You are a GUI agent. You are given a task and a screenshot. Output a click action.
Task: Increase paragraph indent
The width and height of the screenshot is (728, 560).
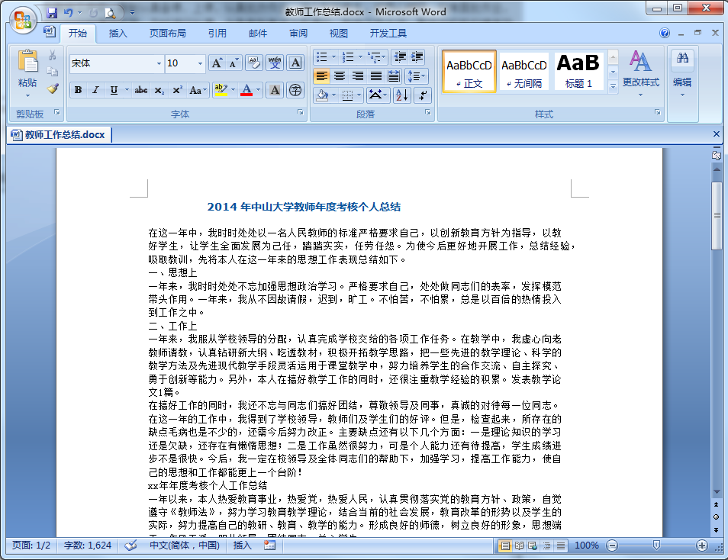pos(417,57)
